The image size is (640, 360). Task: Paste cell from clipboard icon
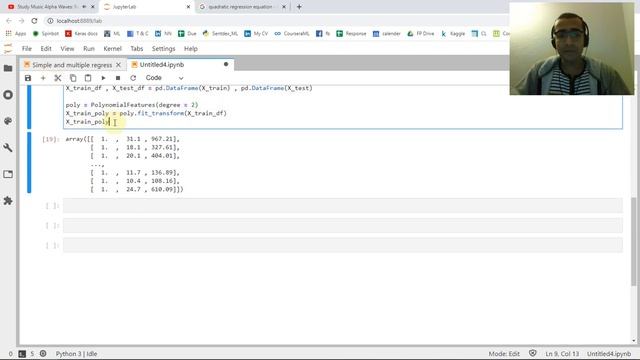[x=88, y=78]
